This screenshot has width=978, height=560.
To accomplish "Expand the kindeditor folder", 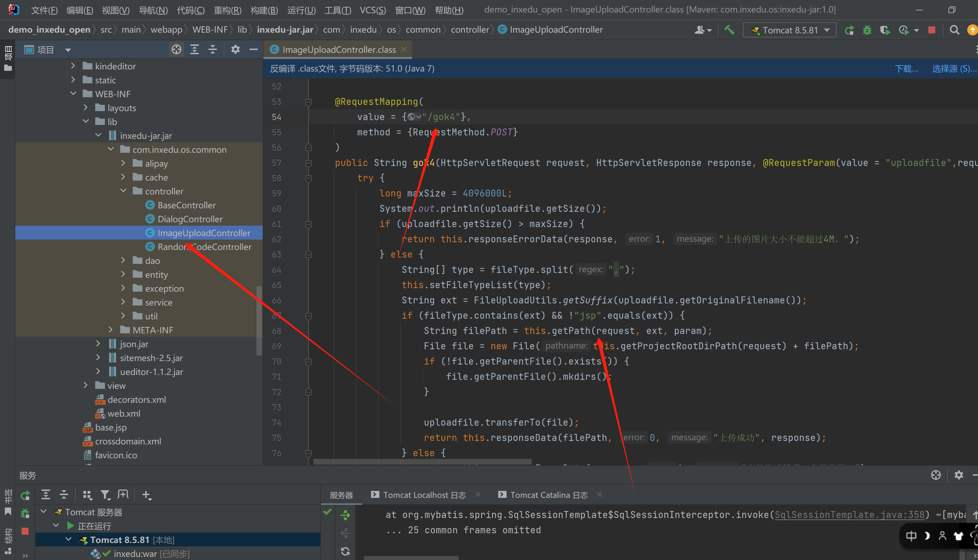I will coord(73,66).
